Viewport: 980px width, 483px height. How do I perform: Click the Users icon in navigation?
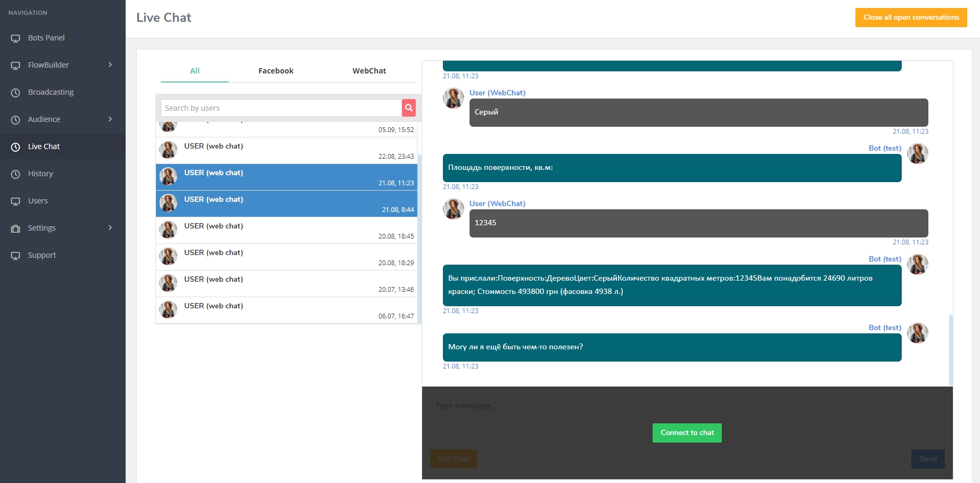tap(15, 201)
